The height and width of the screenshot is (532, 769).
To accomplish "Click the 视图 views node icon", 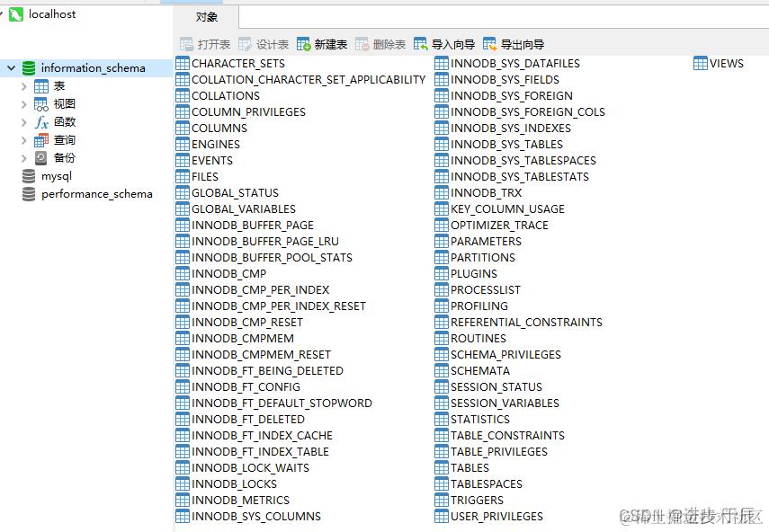I will click(x=41, y=104).
